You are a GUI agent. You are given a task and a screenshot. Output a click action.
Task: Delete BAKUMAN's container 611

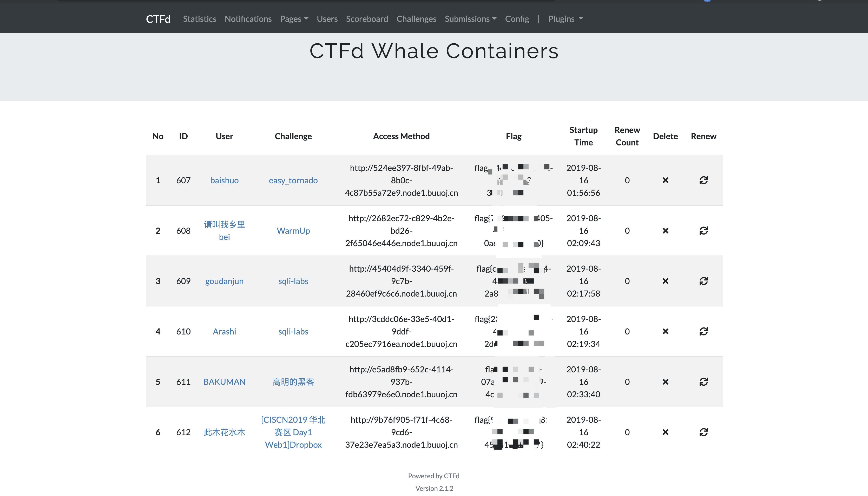[665, 382]
